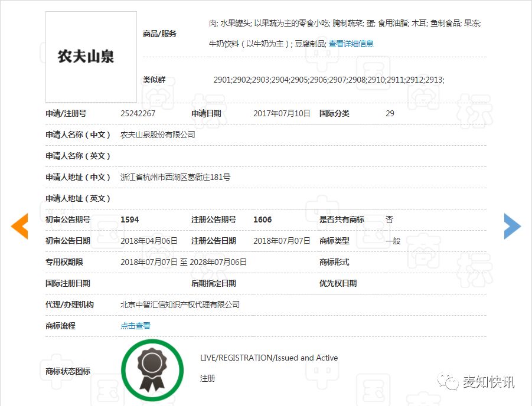This screenshot has height=406, width=532.
Task: Open the 点击查看 trademark process link
Action: 135,326
